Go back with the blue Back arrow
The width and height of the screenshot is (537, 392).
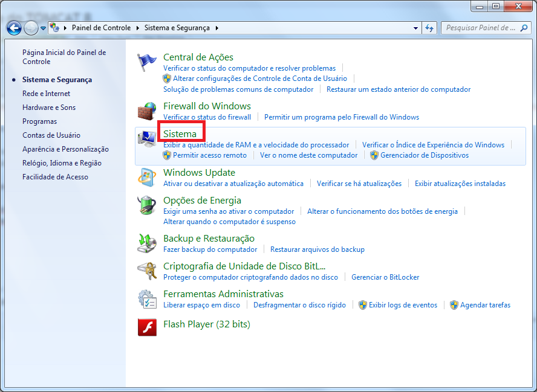tap(14, 28)
